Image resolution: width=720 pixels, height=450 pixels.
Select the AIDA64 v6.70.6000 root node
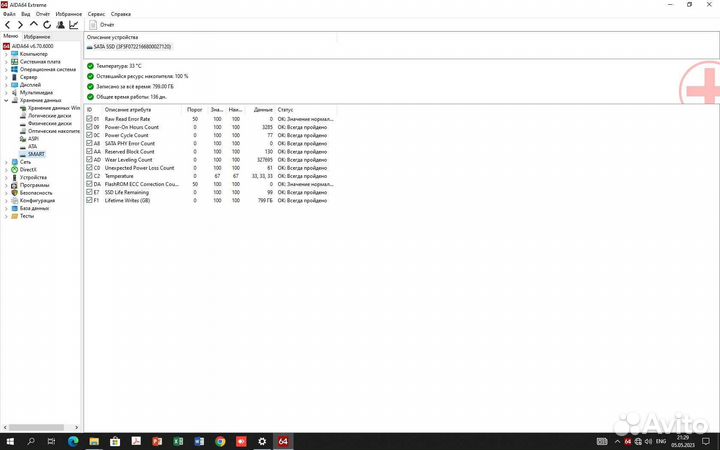coord(32,46)
